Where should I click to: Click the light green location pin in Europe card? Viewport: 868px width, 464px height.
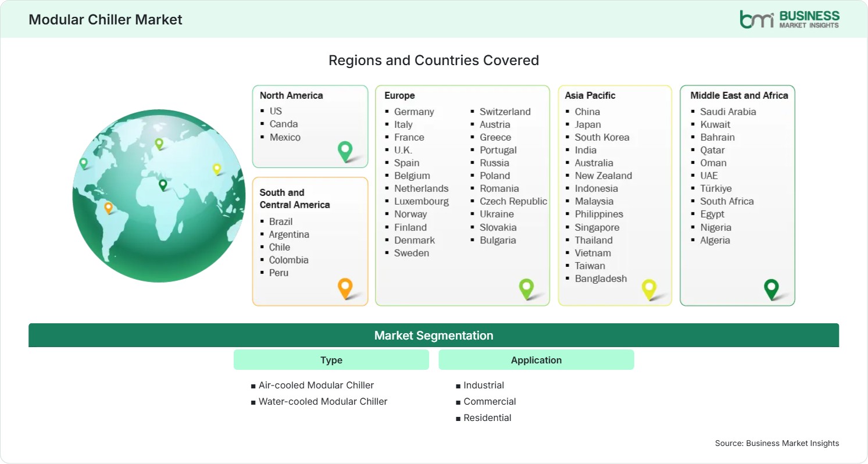[526, 289]
